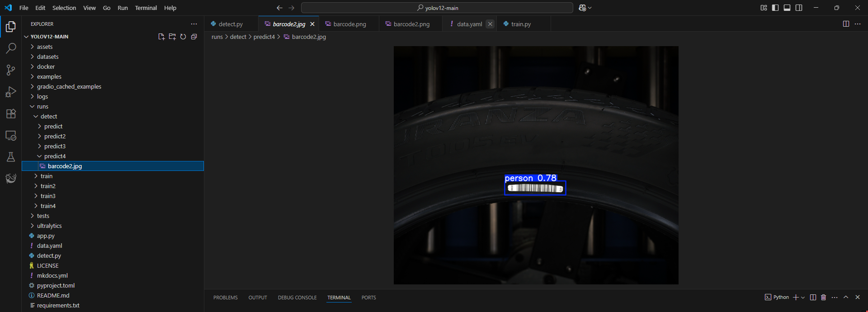Open the Run and Debug view
The height and width of the screenshot is (312, 868).
click(11, 92)
